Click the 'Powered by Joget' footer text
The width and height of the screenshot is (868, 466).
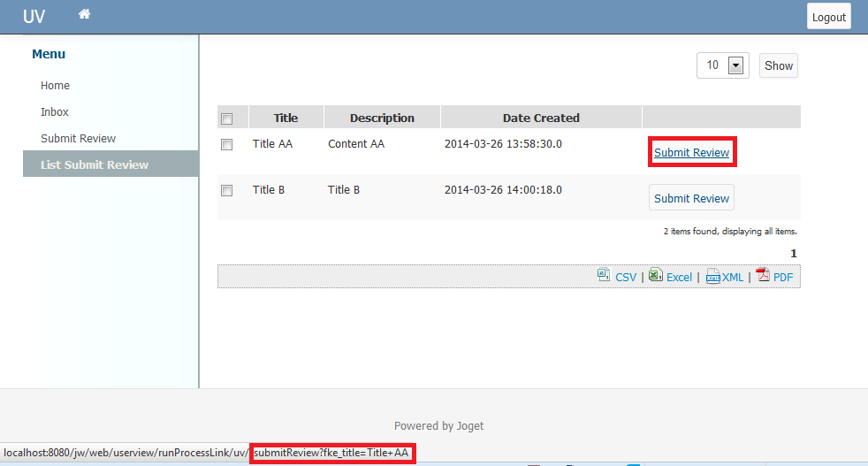coord(438,425)
